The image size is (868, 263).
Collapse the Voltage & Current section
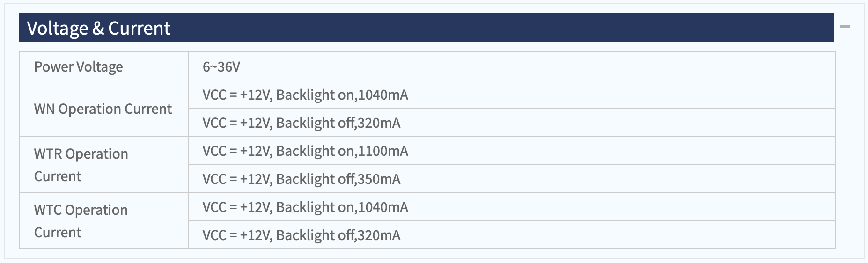click(845, 27)
